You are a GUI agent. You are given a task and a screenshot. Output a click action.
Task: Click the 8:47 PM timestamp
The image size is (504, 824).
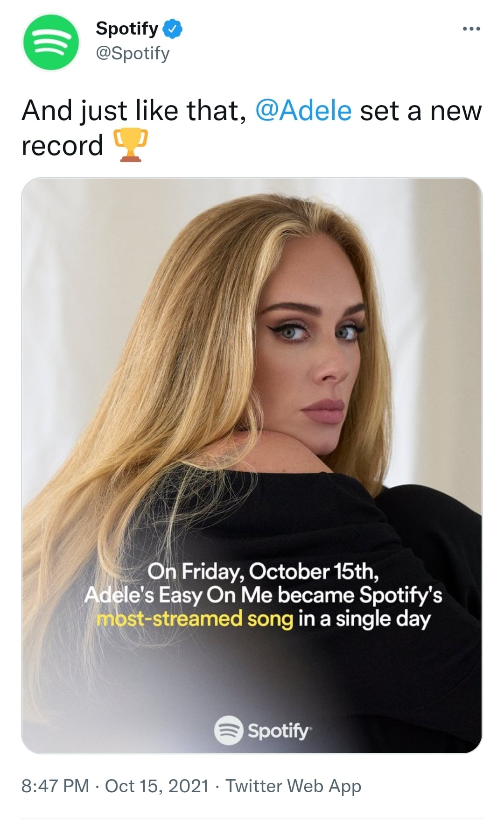coord(55,786)
